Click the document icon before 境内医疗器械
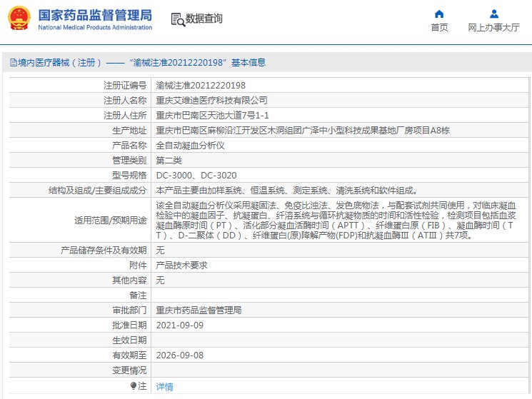The height and width of the screenshot is (399, 532). pyautogui.click(x=14, y=62)
